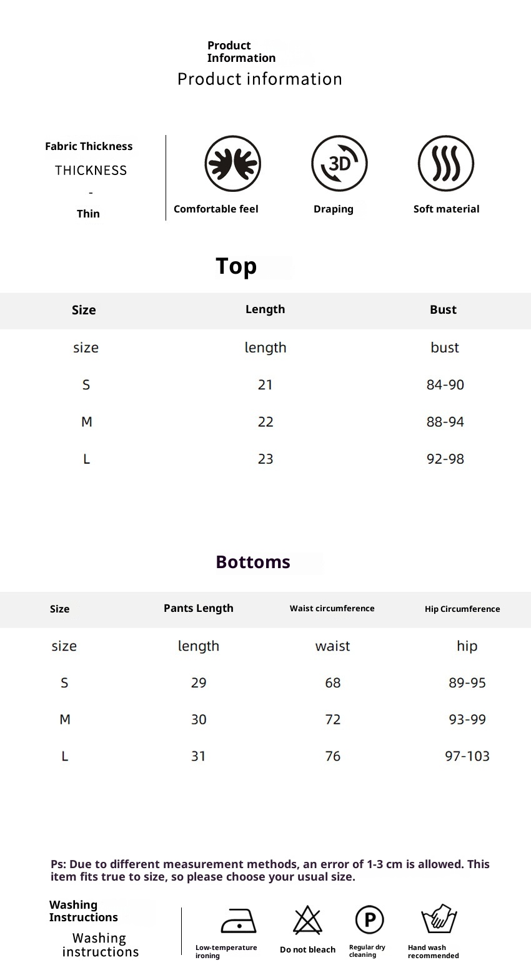
Task: Click the Comfortable feel hands icon
Action: [x=232, y=164]
